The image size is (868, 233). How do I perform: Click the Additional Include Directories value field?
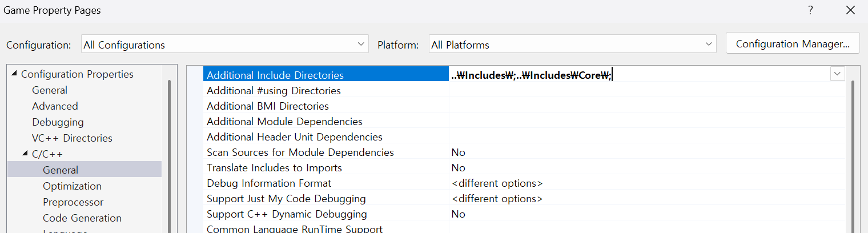click(x=639, y=74)
